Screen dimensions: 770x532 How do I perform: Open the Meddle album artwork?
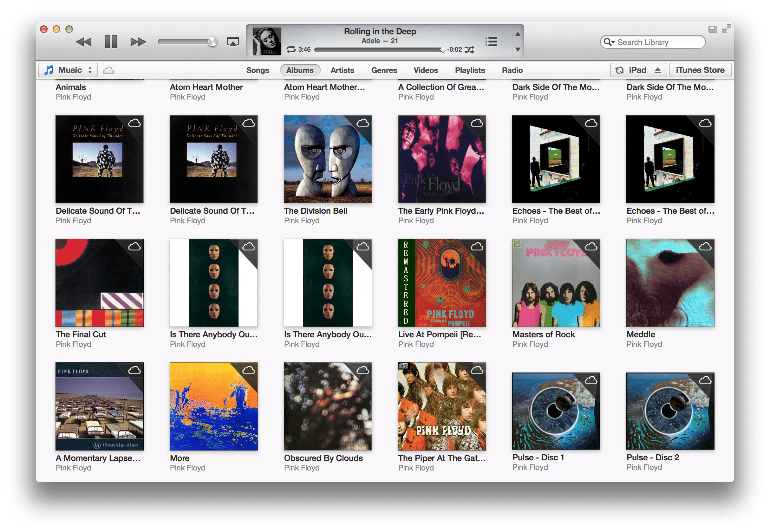point(670,283)
